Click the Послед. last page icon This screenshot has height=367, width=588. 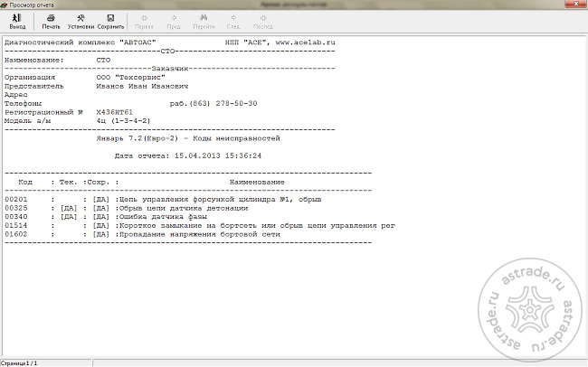click(x=263, y=22)
